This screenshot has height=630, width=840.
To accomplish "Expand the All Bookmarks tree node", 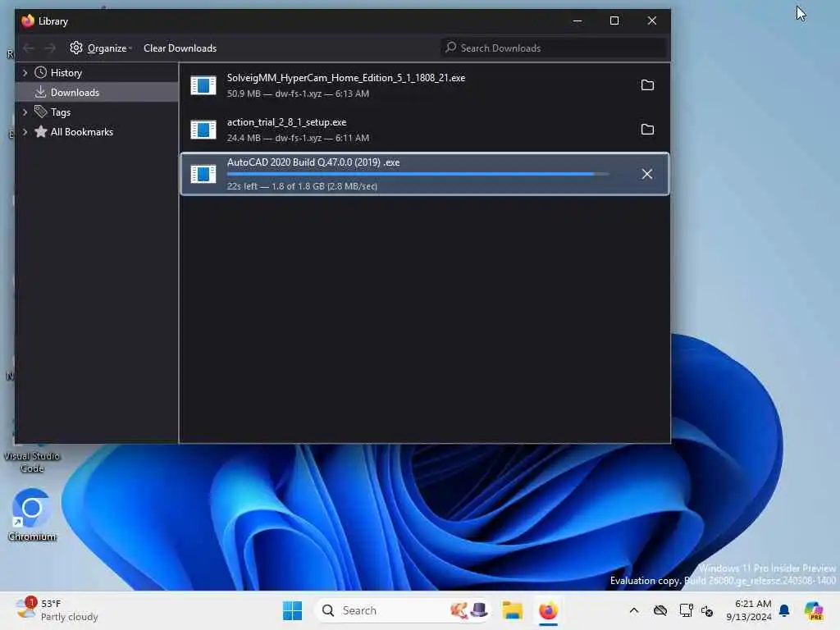I will (x=25, y=132).
